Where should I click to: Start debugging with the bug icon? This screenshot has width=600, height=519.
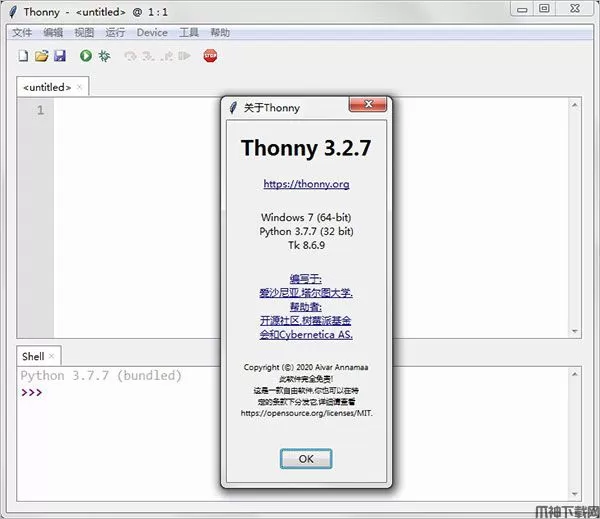pos(104,56)
